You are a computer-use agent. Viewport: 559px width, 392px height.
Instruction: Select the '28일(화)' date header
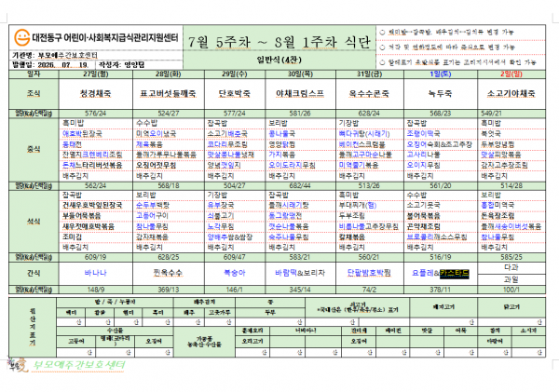tap(169, 74)
